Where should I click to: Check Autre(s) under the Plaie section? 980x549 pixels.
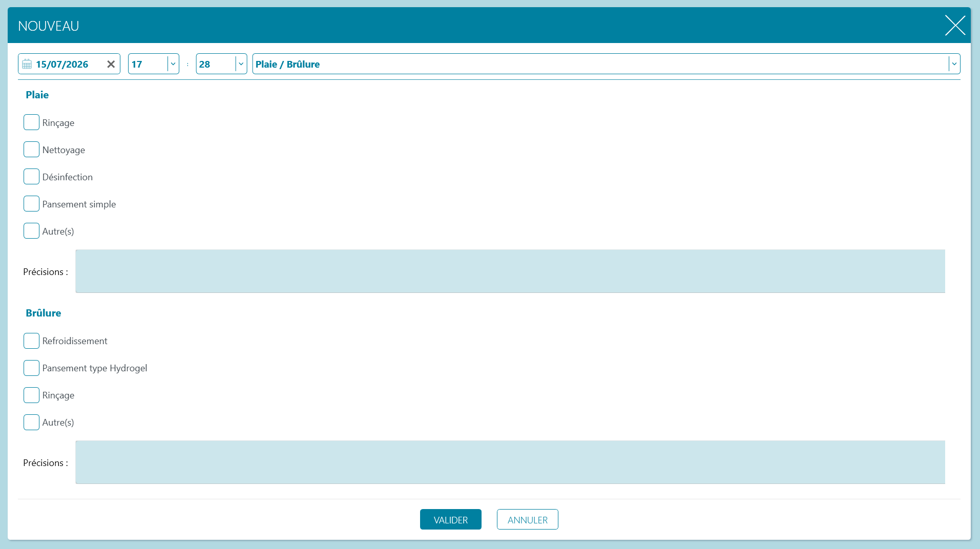(x=31, y=231)
